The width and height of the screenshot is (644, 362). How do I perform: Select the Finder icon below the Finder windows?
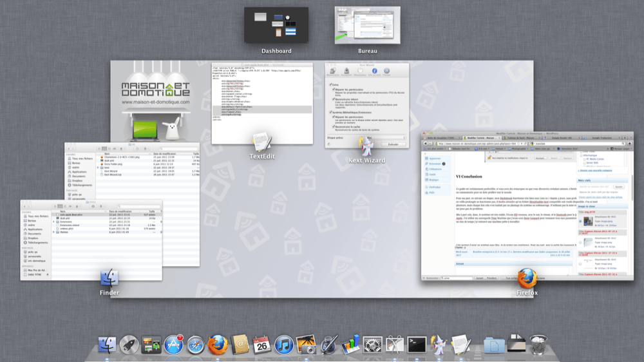[109, 279]
